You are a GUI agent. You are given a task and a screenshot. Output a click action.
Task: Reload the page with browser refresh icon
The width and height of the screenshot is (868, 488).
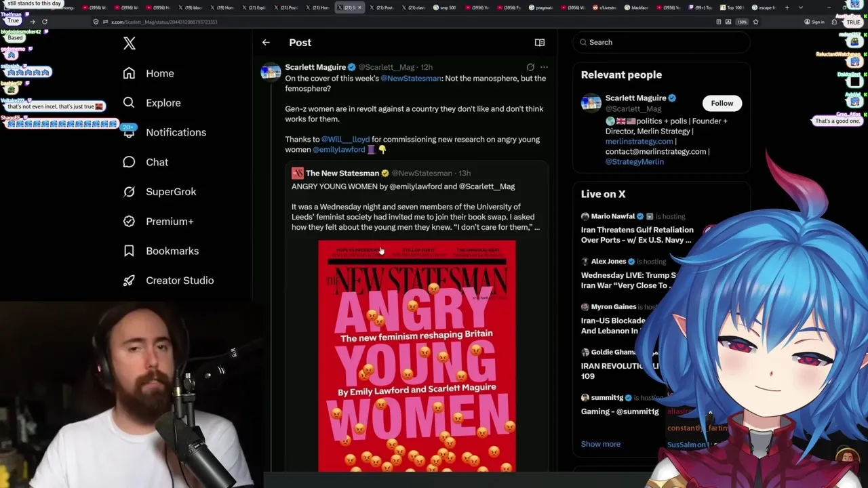(45, 22)
